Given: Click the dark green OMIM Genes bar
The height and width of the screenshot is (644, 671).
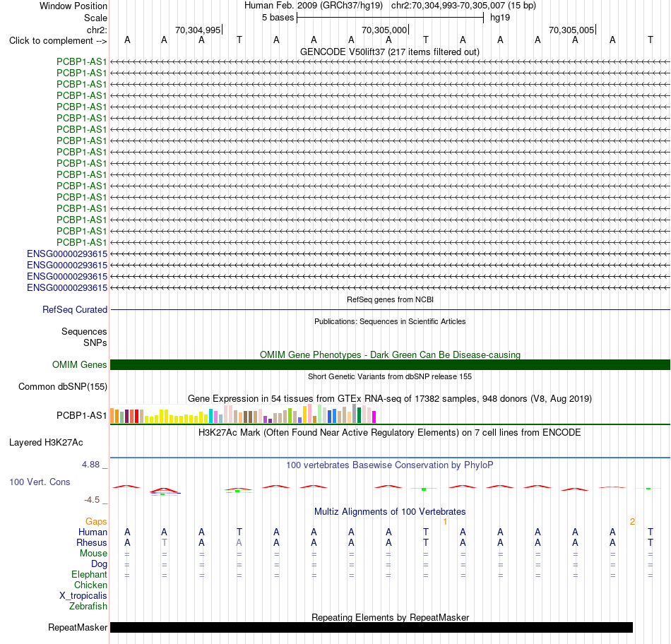Looking at the screenshot, I should 390,364.
